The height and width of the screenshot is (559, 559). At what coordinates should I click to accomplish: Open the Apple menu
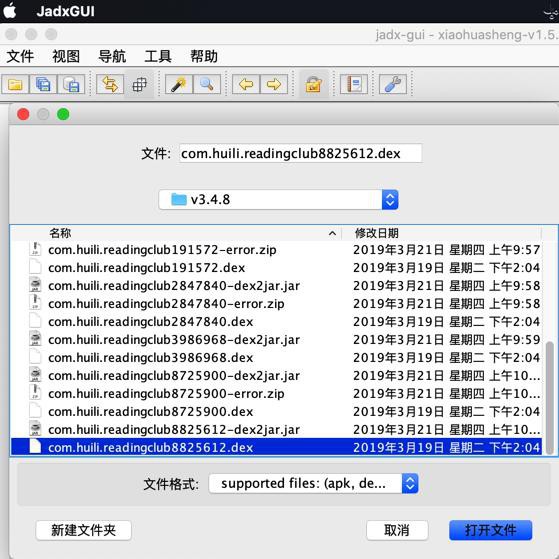tap(10, 11)
